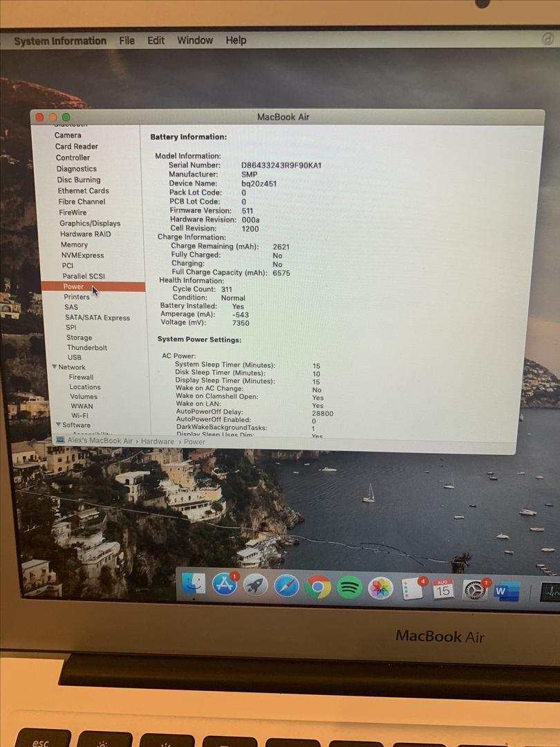Click Voltage value 7350
Viewport: 560px width, 747px height.
(x=241, y=323)
